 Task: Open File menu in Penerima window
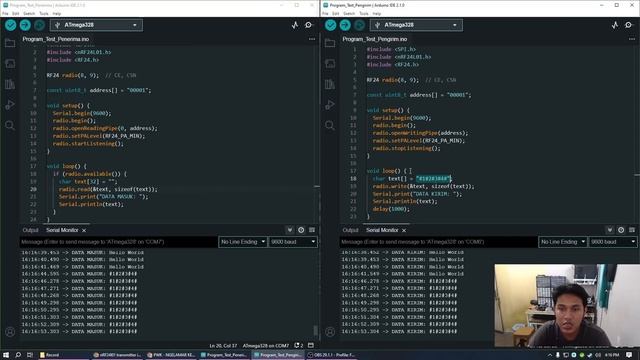tap(5, 13)
